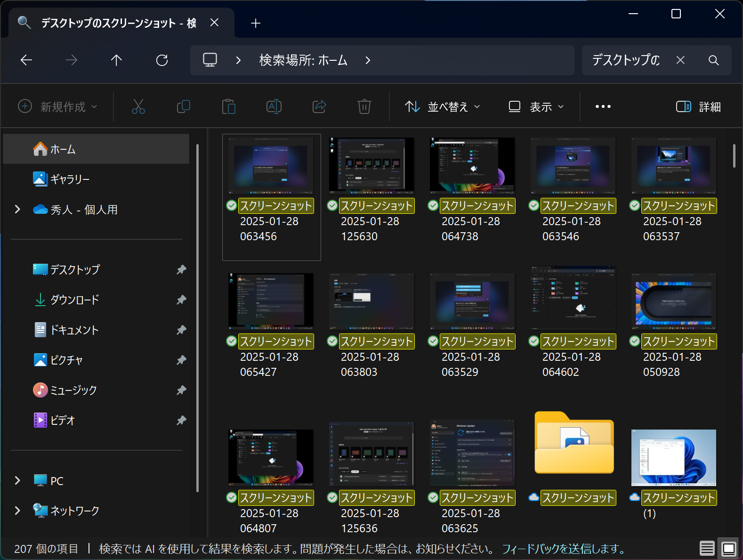Select the スクリーンショット (1) thumbnail
The image size is (743, 560).
(674, 457)
